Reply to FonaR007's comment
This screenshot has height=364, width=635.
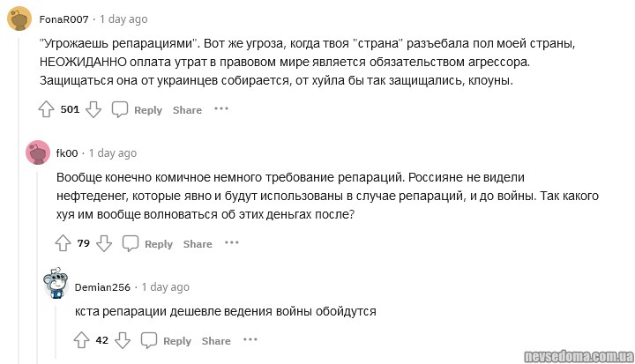tap(138, 109)
